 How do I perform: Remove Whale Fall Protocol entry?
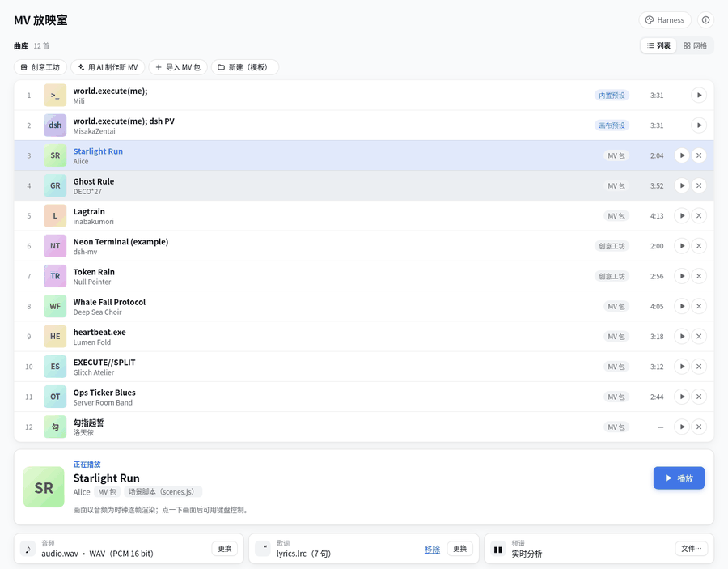point(699,307)
